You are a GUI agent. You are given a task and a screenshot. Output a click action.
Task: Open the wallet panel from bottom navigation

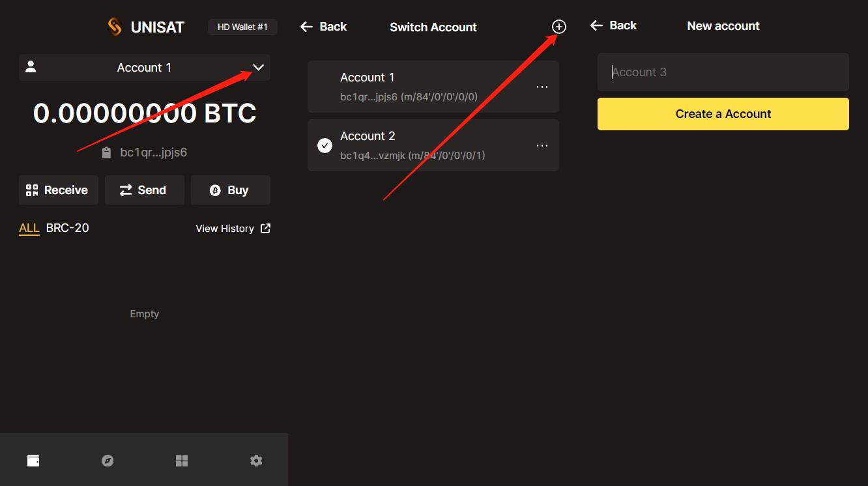point(33,460)
